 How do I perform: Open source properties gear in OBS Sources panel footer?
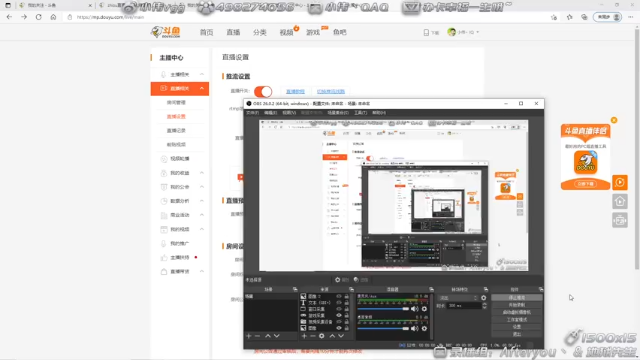click(x=322, y=336)
